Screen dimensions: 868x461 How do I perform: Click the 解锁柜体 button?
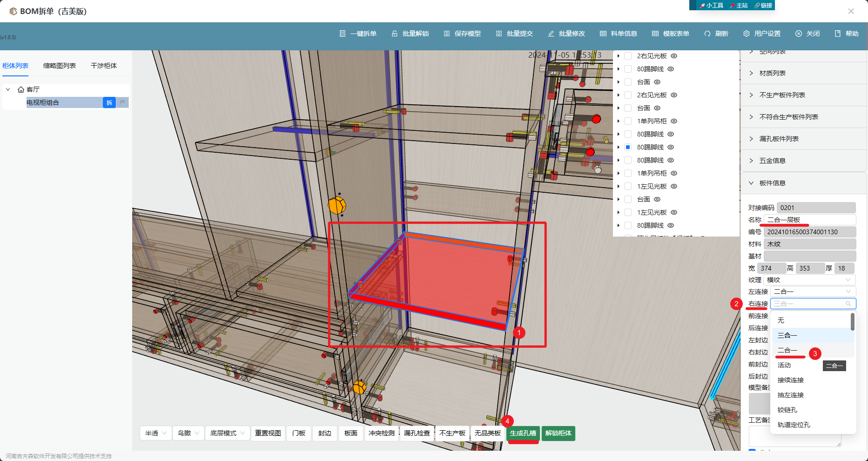coord(558,433)
